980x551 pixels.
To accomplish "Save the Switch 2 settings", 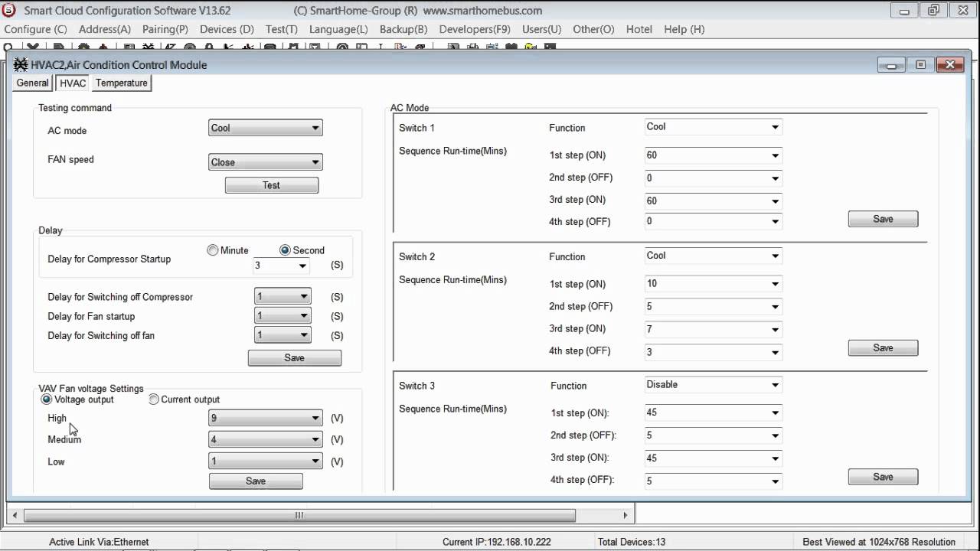I will pyautogui.click(x=883, y=348).
